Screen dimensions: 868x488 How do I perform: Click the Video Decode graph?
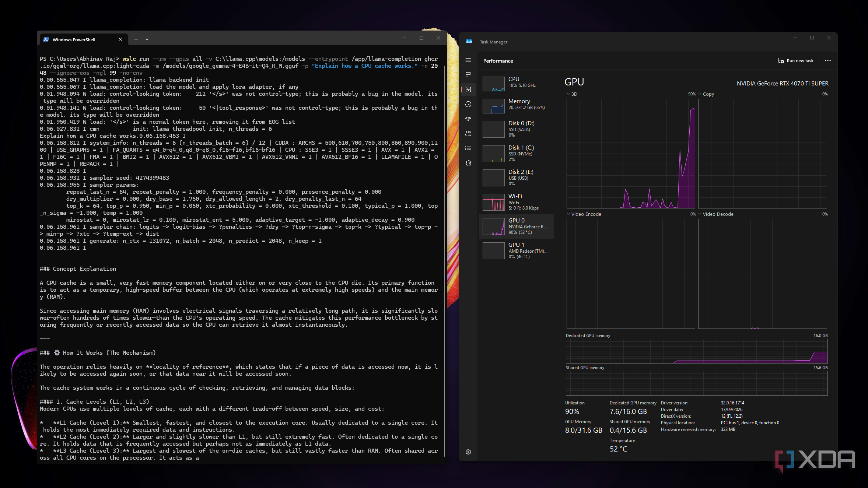[762, 274]
